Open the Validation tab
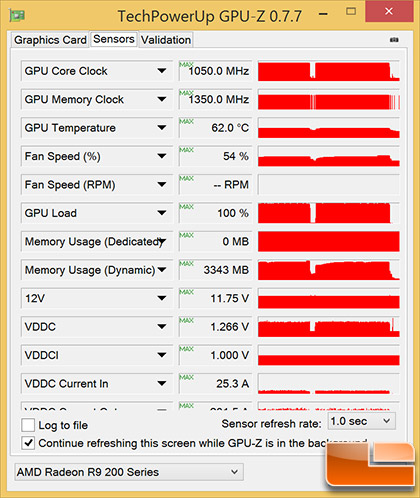The height and width of the screenshot is (498, 420). [x=166, y=40]
